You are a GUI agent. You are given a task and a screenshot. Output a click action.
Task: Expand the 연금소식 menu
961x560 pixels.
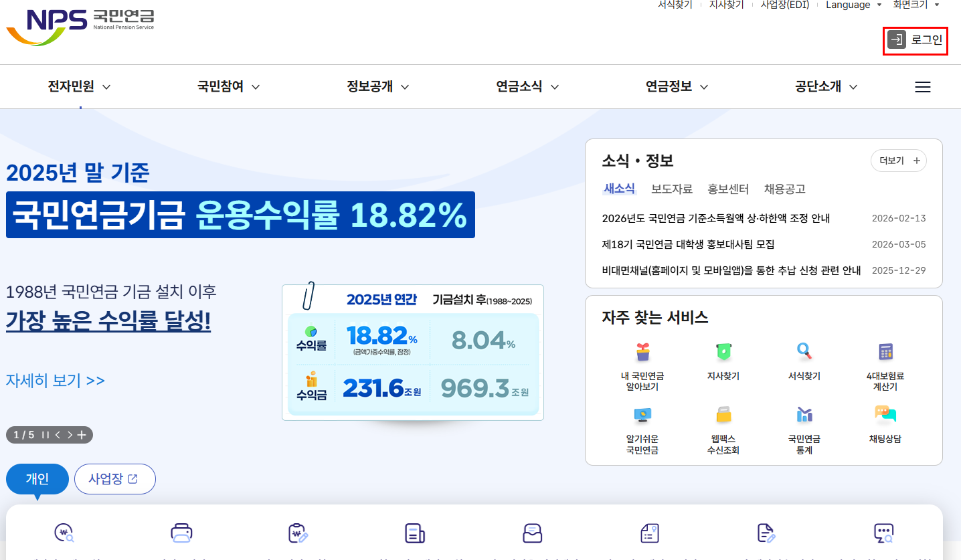click(x=527, y=86)
